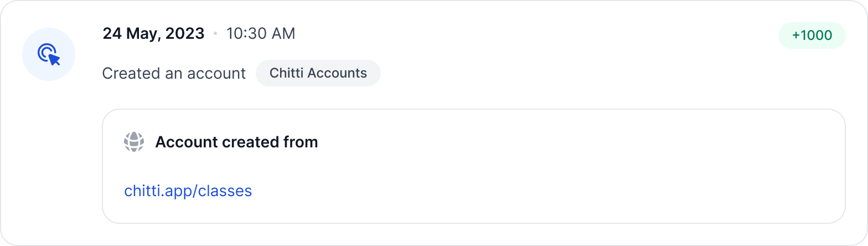Click 'AM' in the event time
This screenshot has height=246, width=868.
coord(282,34)
